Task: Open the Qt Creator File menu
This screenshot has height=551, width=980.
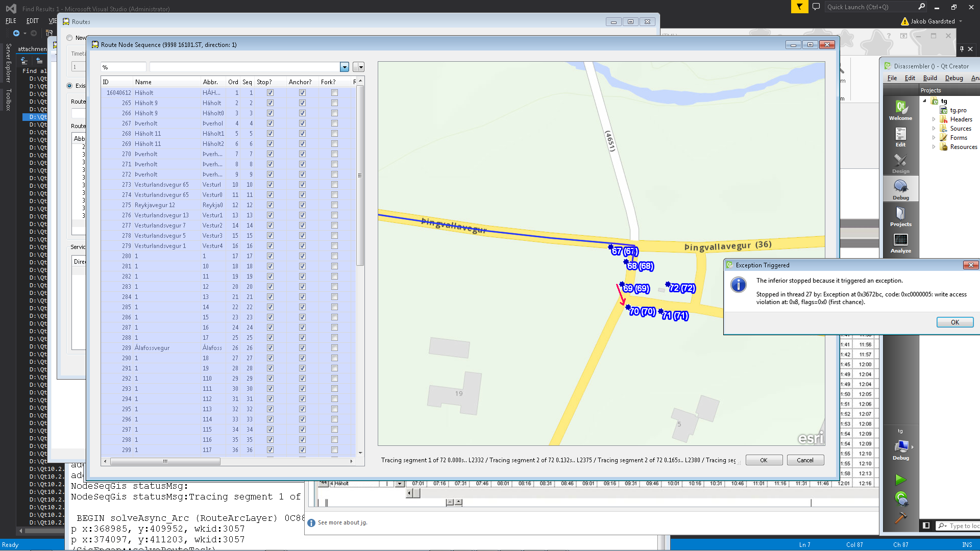Action: pos(892,78)
